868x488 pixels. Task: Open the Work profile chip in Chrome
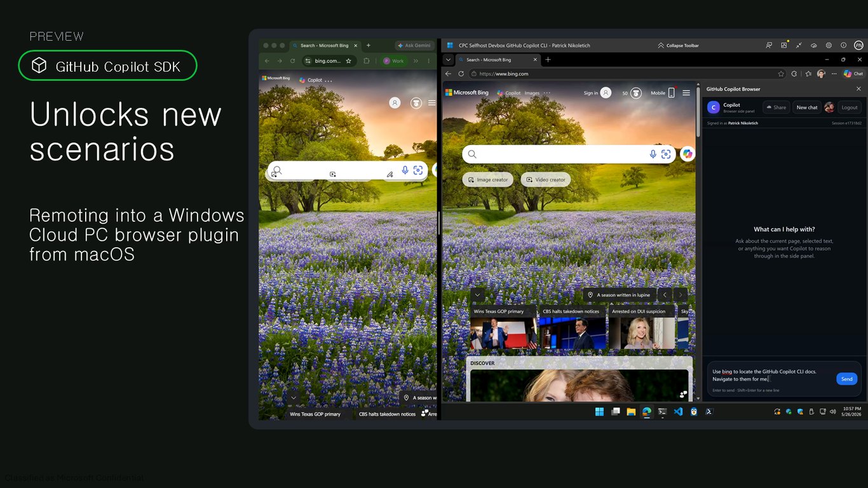tap(394, 61)
